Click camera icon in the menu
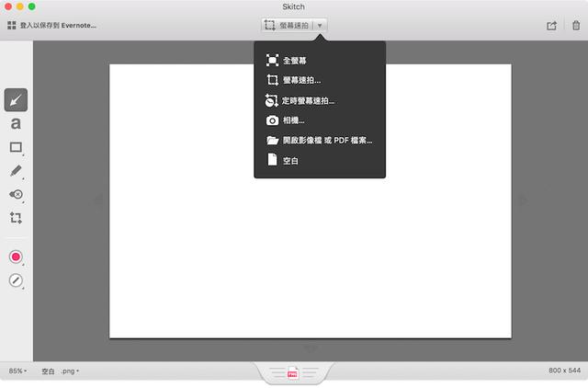The height and width of the screenshot is (388, 588). [272, 120]
